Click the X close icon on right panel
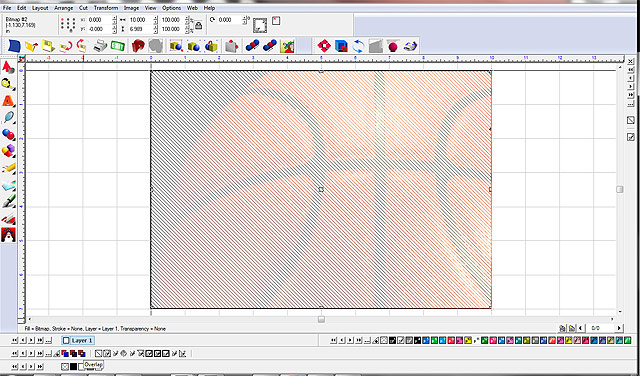Image resolution: width=640 pixels, height=376 pixels. pos(631,61)
